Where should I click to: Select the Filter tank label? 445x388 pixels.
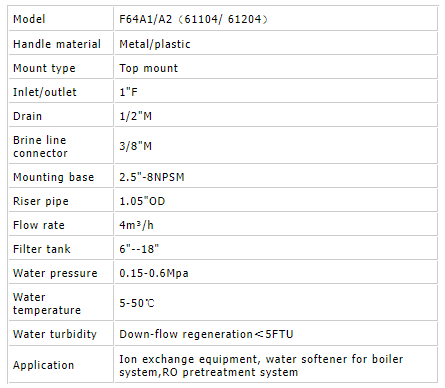click(x=42, y=249)
